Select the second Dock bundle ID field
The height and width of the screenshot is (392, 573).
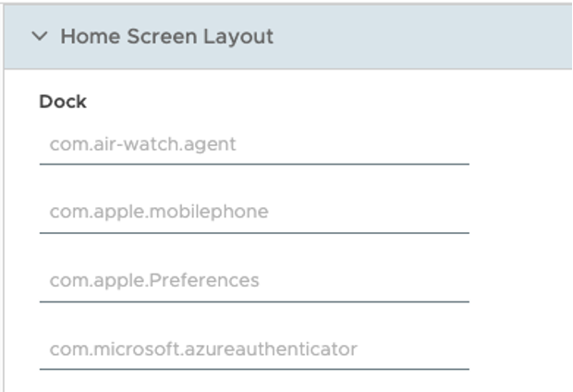pyautogui.click(x=253, y=212)
